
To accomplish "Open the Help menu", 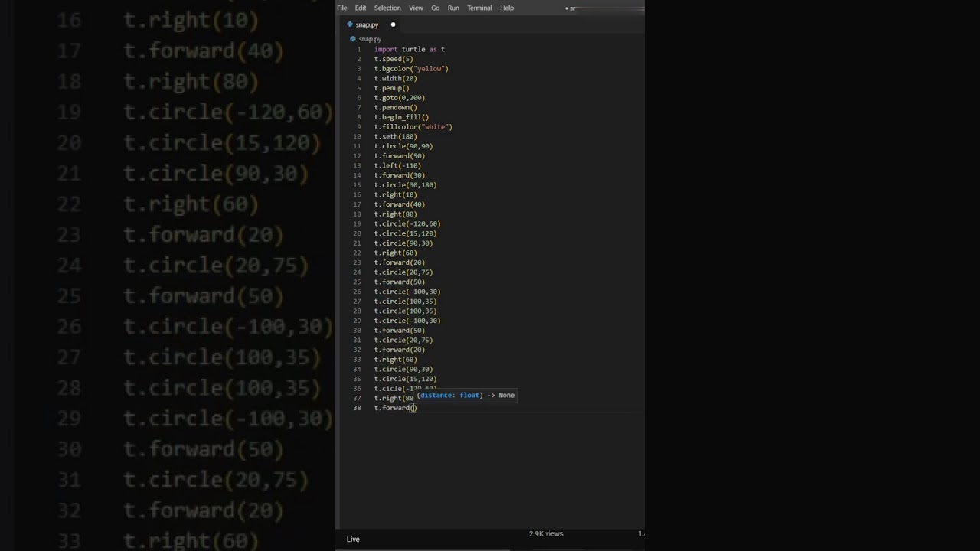I will pos(507,8).
